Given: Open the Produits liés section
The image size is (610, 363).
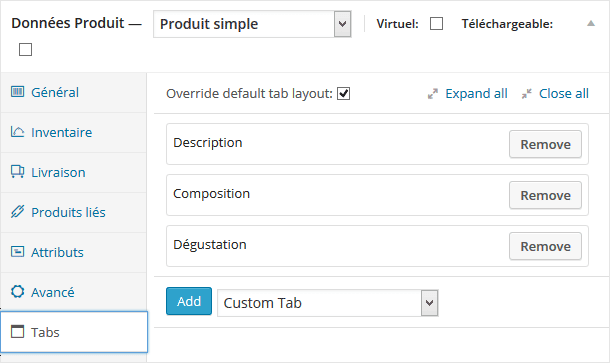Looking at the screenshot, I should point(74,212).
